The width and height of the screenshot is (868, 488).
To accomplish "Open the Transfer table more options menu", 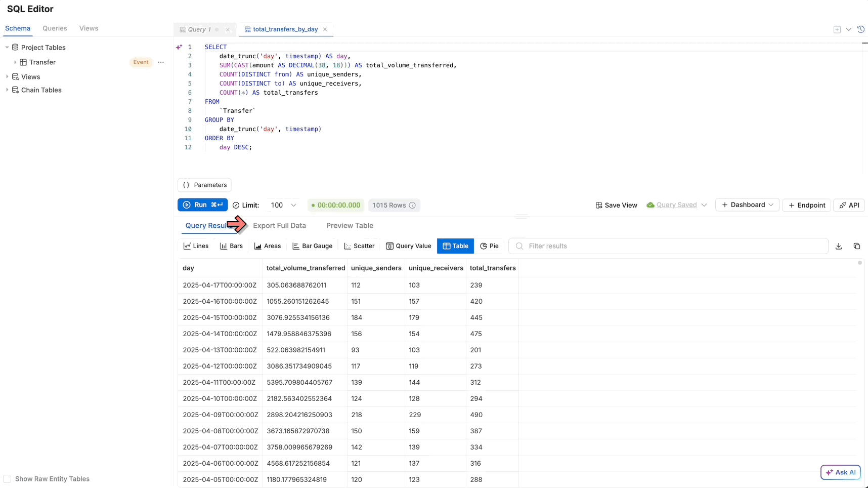I will [x=161, y=62].
